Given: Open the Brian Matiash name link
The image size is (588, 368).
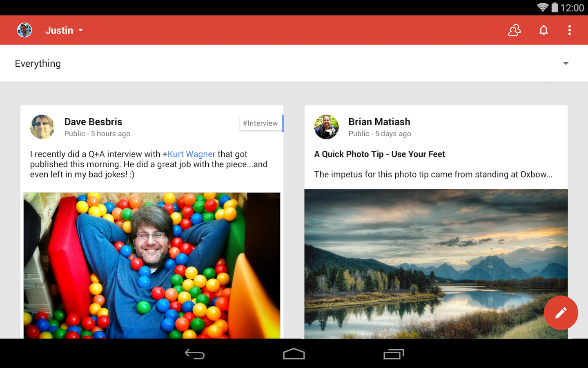Looking at the screenshot, I should 379,122.
